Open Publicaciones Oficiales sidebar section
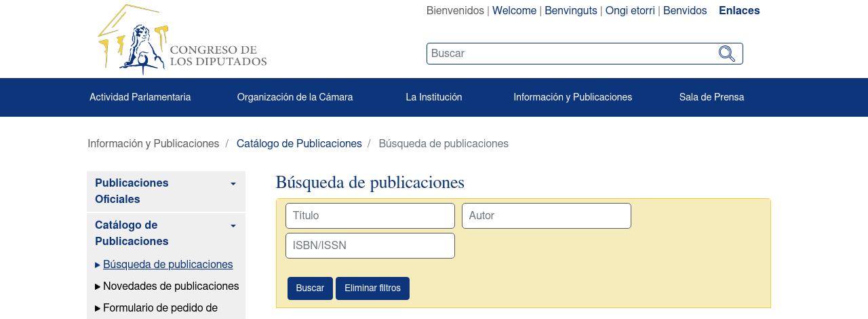 [132, 191]
